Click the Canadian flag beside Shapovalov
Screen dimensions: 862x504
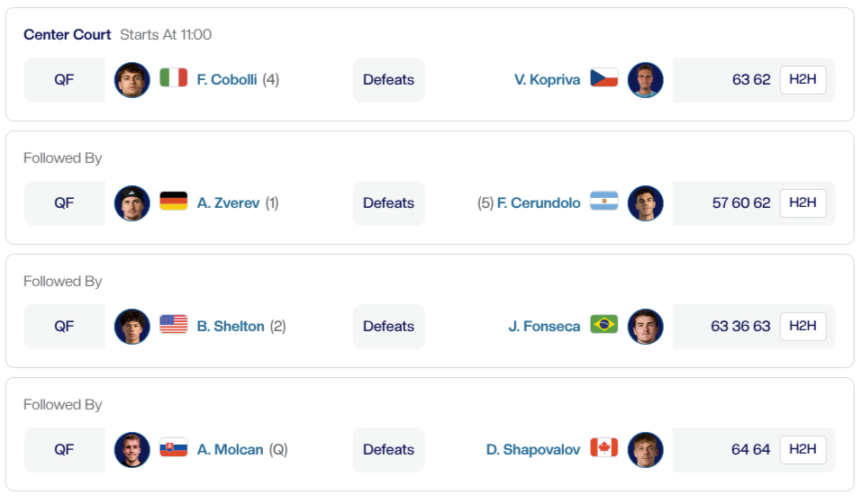click(603, 449)
